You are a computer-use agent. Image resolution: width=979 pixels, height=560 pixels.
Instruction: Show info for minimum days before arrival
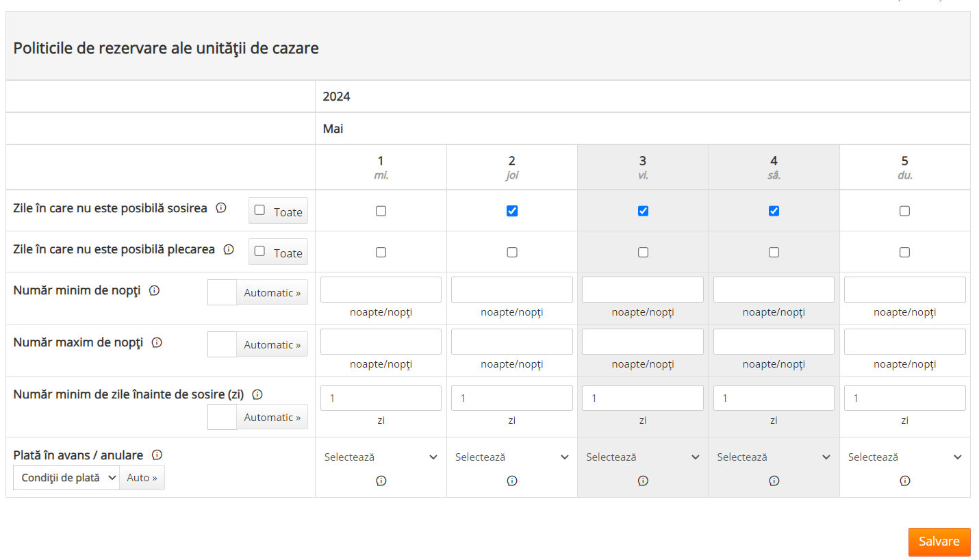tap(257, 394)
